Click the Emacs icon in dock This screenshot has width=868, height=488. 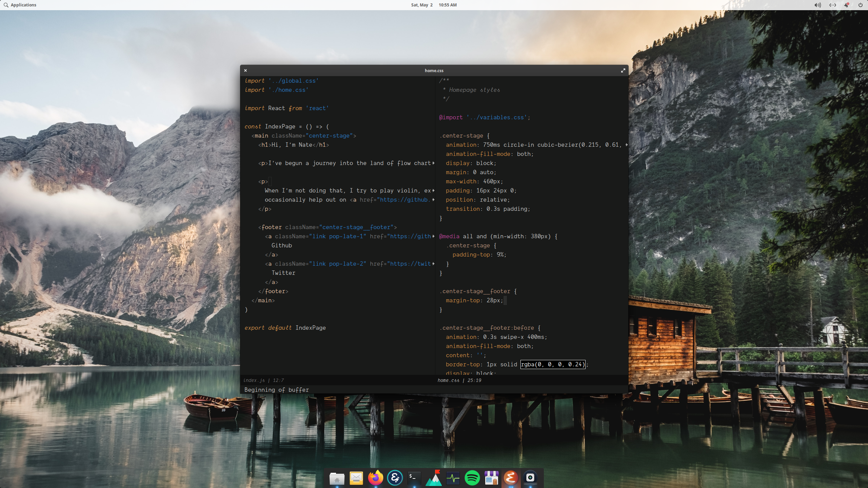(x=511, y=478)
